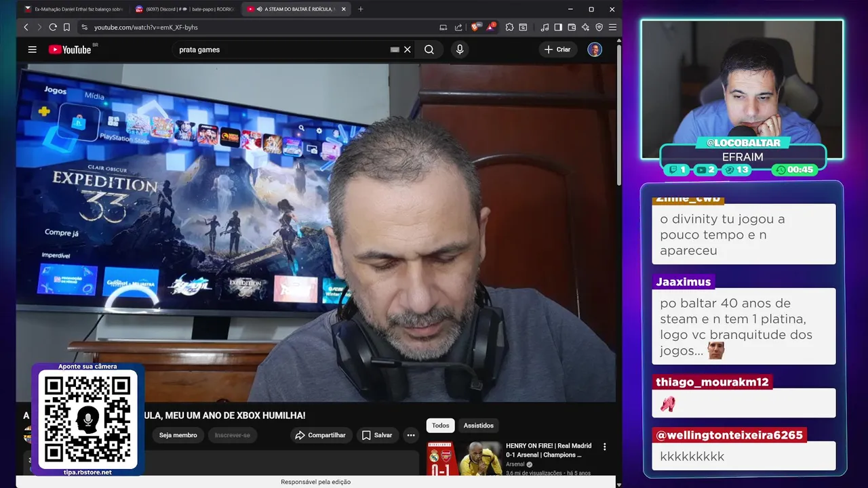Image resolution: width=868 pixels, height=488 pixels.
Task: Open the Criar create dropdown
Action: 558,49
